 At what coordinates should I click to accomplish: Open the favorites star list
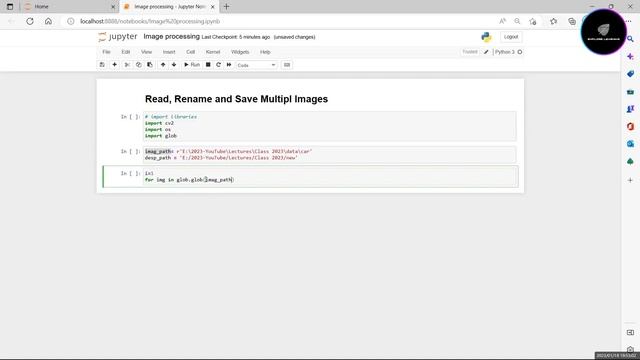point(553,21)
